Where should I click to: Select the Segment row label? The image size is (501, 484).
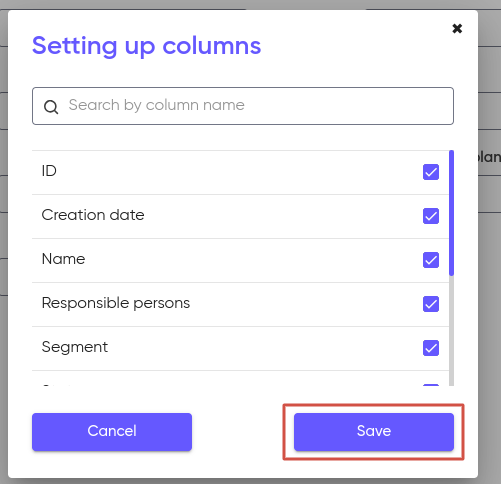coord(75,347)
